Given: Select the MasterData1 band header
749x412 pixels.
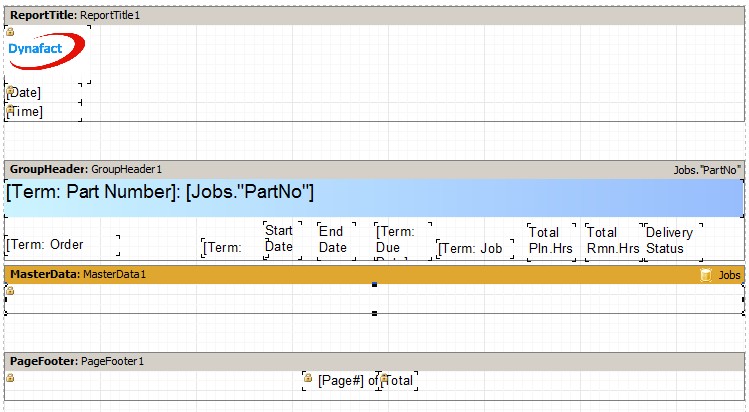Looking at the screenshot, I should [78, 274].
